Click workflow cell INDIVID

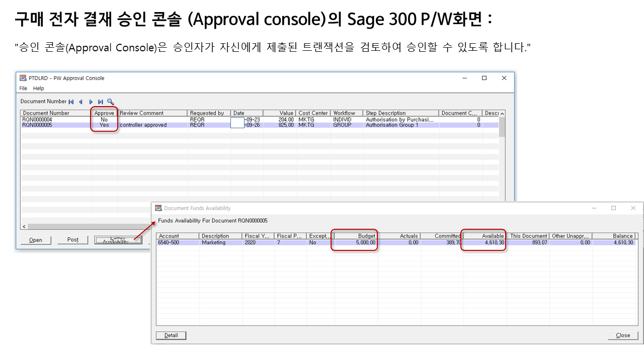click(x=347, y=120)
